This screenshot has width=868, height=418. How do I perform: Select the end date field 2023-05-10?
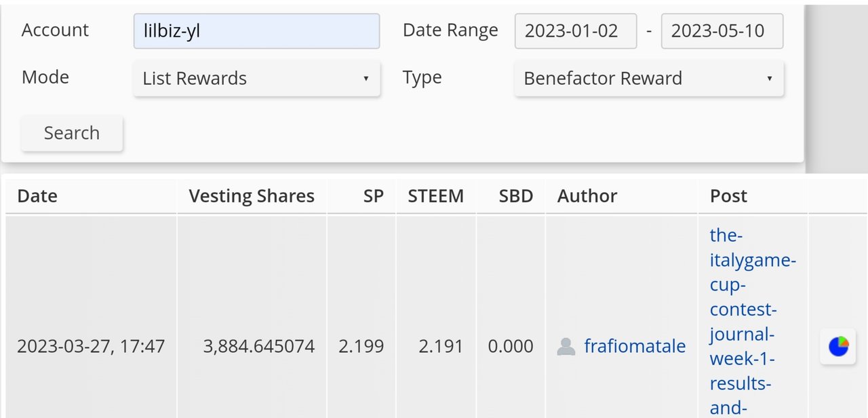722,31
